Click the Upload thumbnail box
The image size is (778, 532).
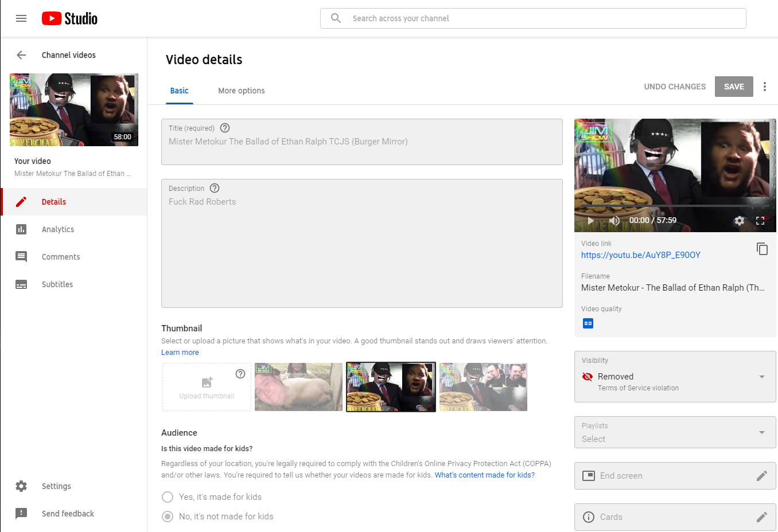(x=207, y=387)
